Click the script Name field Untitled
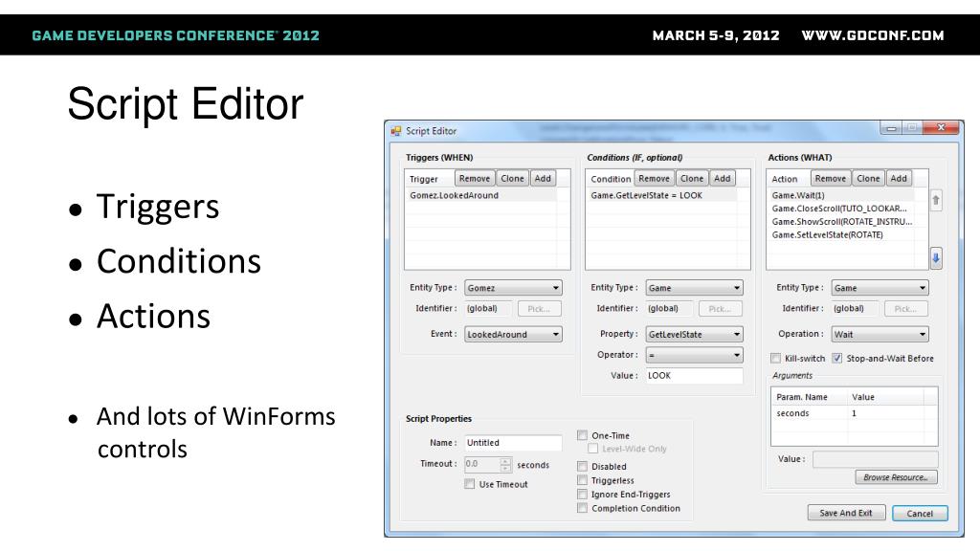Image resolution: width=980 pixels, height=551 pixels. 513,442
